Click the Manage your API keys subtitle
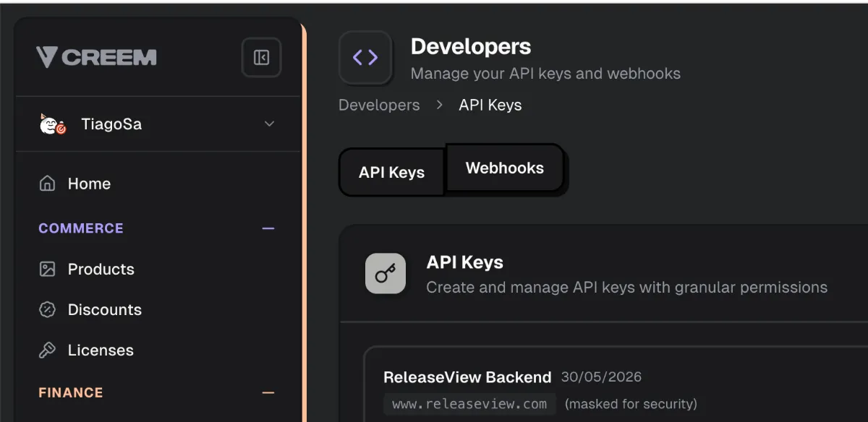868x422 pixels. (x=545, y=74)
